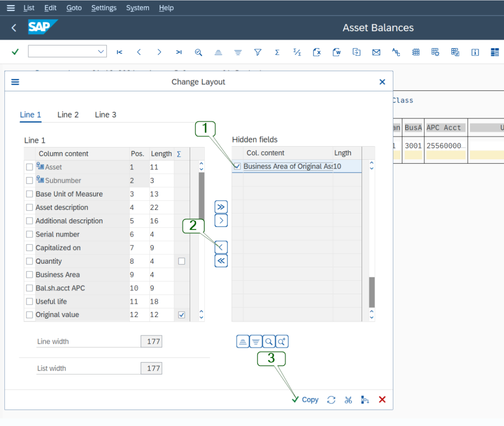
Task: Go back using the back arrow
Action: (x=14, y=28)
